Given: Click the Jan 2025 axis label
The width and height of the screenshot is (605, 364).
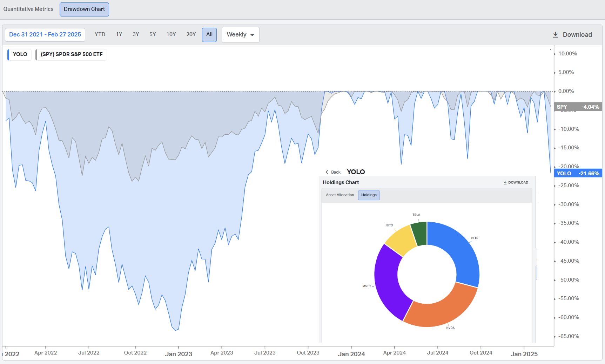Looking at the screenshot, I should (524, 354).
